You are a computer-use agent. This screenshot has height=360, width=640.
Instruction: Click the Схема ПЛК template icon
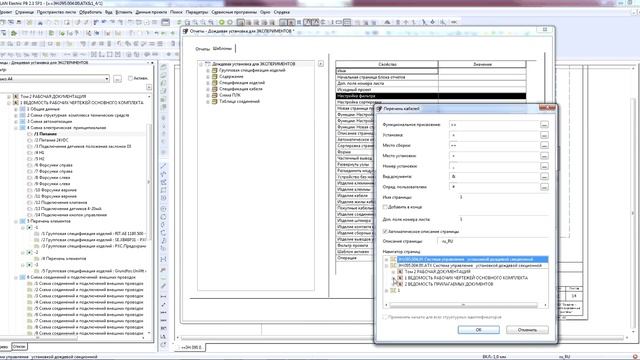coord(214,95)
